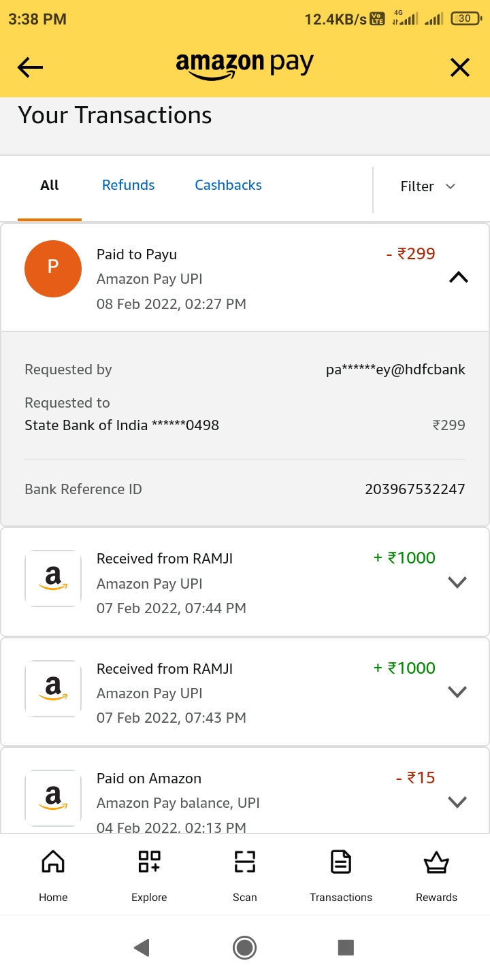Open the Explore icon in bottom bar
Screen dimensions: 490x980
click(x=149, y=862)
